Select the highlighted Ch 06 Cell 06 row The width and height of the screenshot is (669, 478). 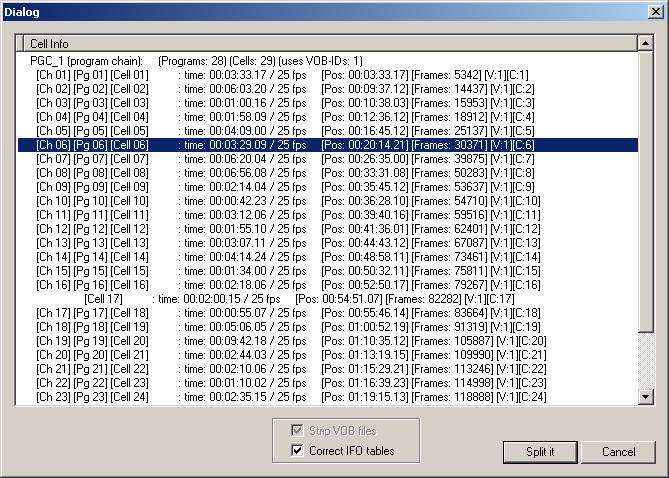(x=200, y=145)
